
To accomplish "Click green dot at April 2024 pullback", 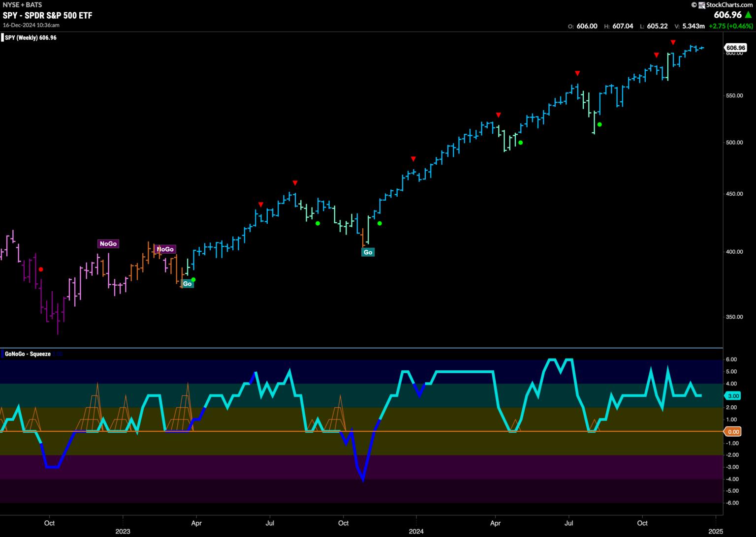I will (x=520, y=143).
